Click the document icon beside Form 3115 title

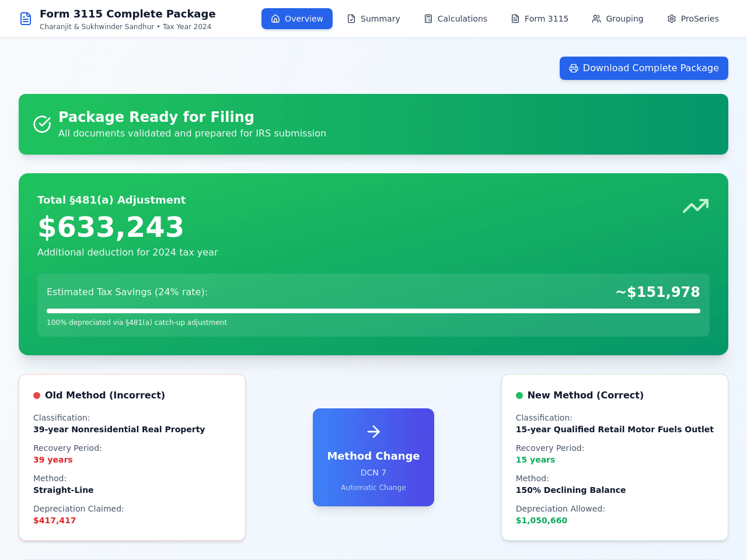[26, 19]
